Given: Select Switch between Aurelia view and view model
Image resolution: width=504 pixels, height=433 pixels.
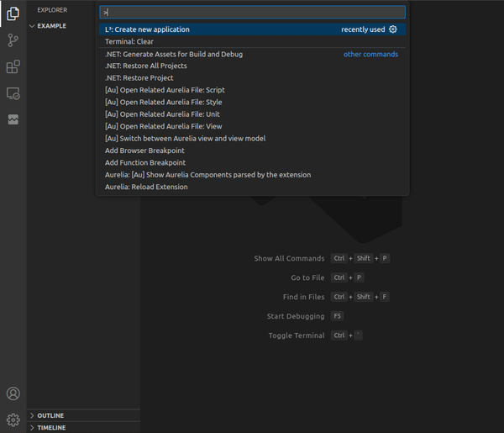Looking at the screenshot, I should coord(252,139).
